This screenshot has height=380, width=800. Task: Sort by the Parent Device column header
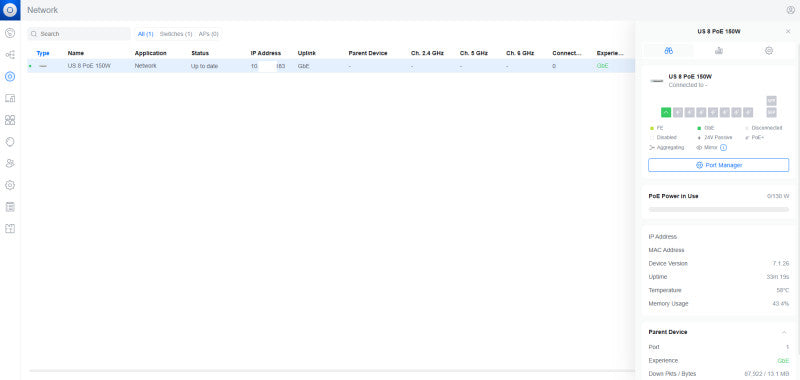tap(368, 53)
